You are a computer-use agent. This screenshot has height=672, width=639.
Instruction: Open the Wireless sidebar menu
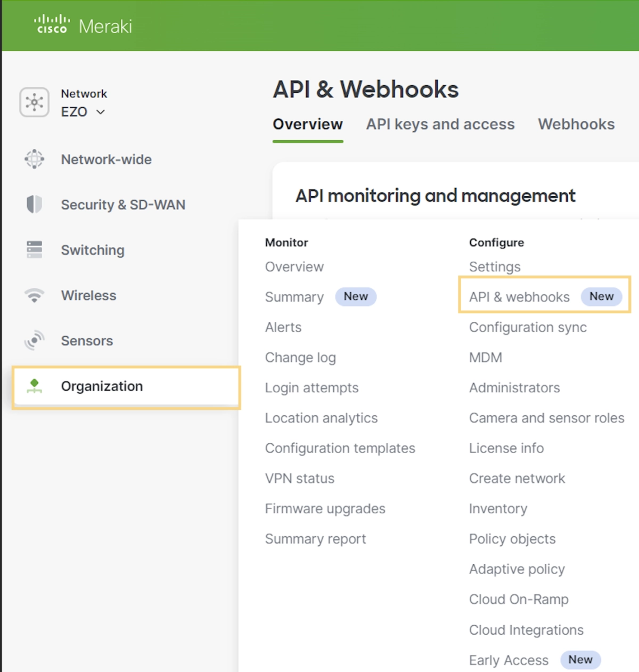tap(88, 295)
